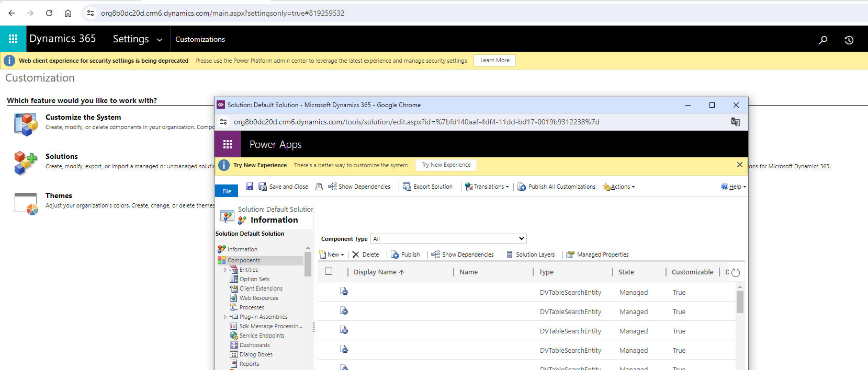Sort by Type column header

point(546,272)
